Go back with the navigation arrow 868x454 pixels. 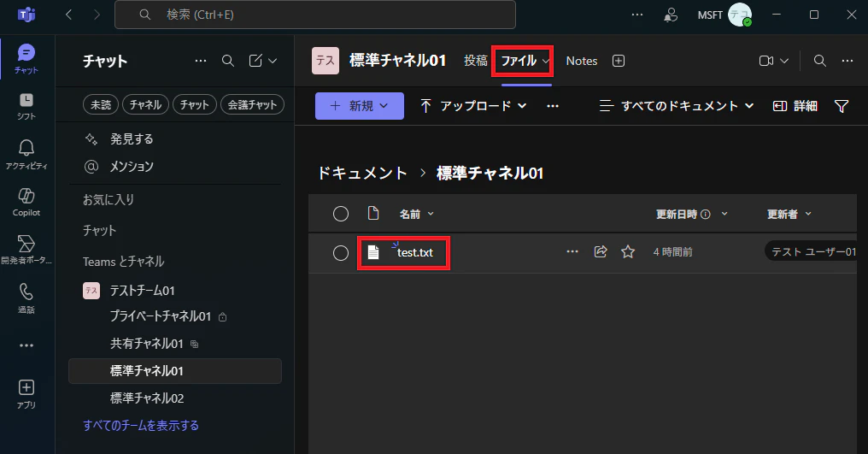tap(68, 15)
